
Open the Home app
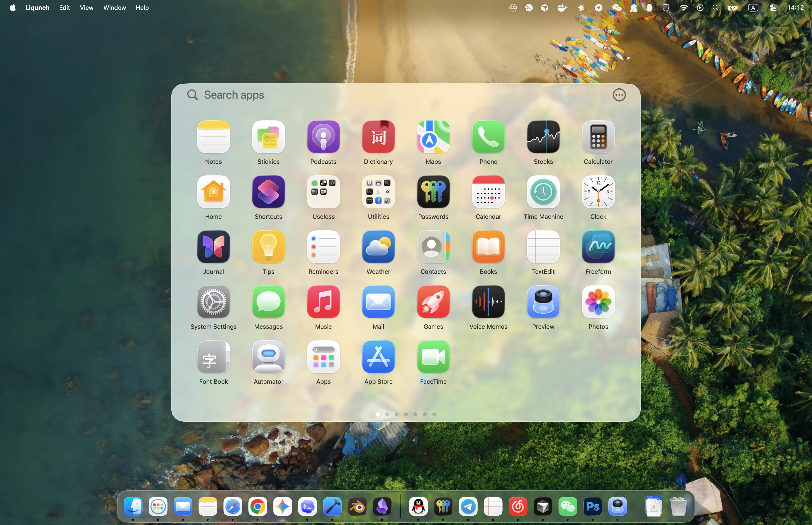click(x=213, y=192)
